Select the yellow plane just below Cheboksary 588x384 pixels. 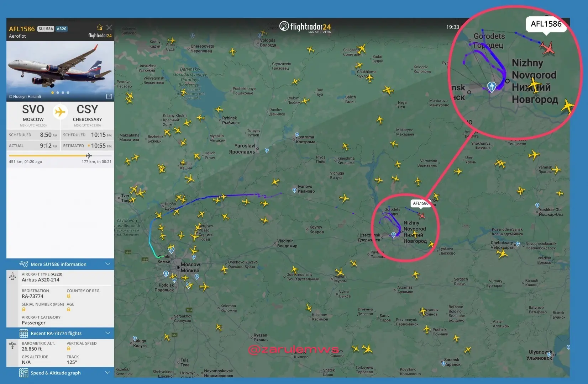click(502, 254)
